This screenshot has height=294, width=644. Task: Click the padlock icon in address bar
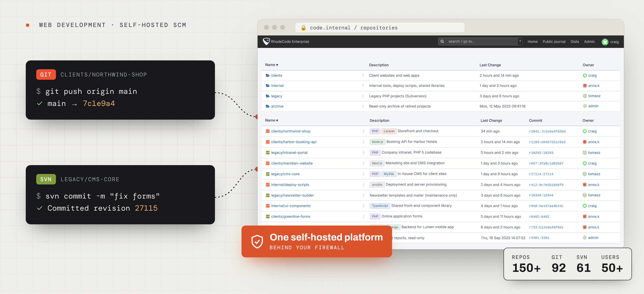[x=303, y=28]
